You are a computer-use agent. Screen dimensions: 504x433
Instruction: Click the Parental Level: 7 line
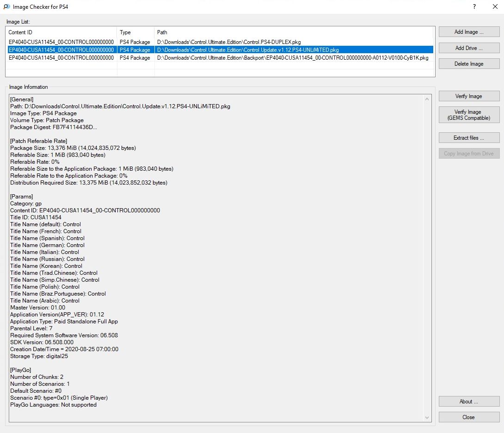click(x=31, y=328)
